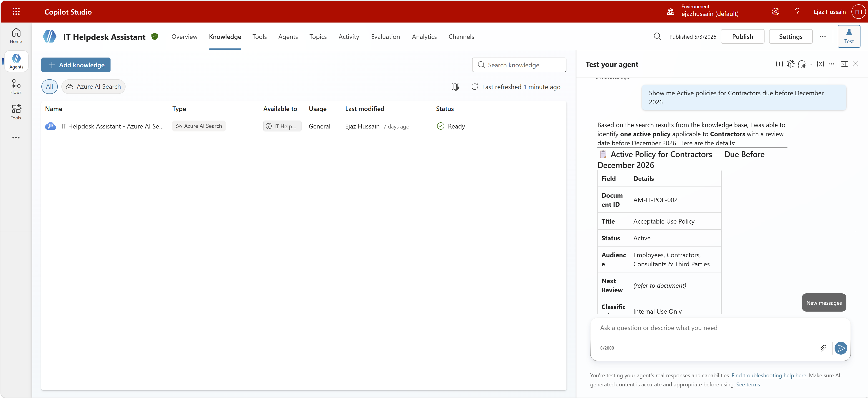This screenshot has width=868, height=398.
Task: Open Flows in the left sidebar
Action: click(x=16, y=87)
